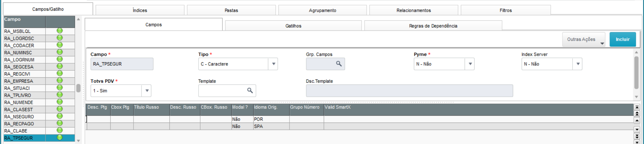Click green status indicator for RA_MSBLQL
The height and width of the screenshot is (144, 644).
tap(60, 31)
